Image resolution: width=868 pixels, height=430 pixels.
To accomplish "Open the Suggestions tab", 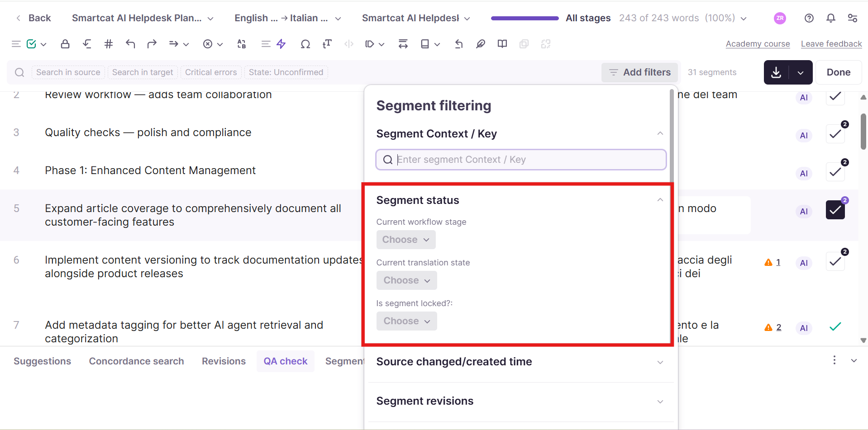I will click(43, 361).
